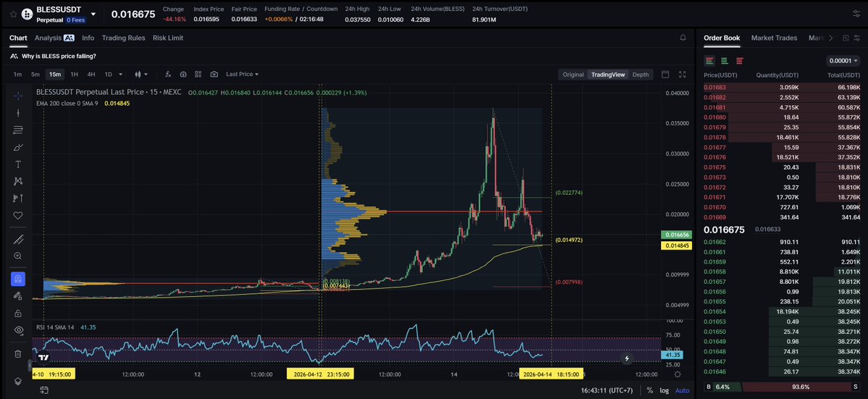Switch chart view to Depth
The height and width of the screenshot is (399, 868).
click(641, 74)
